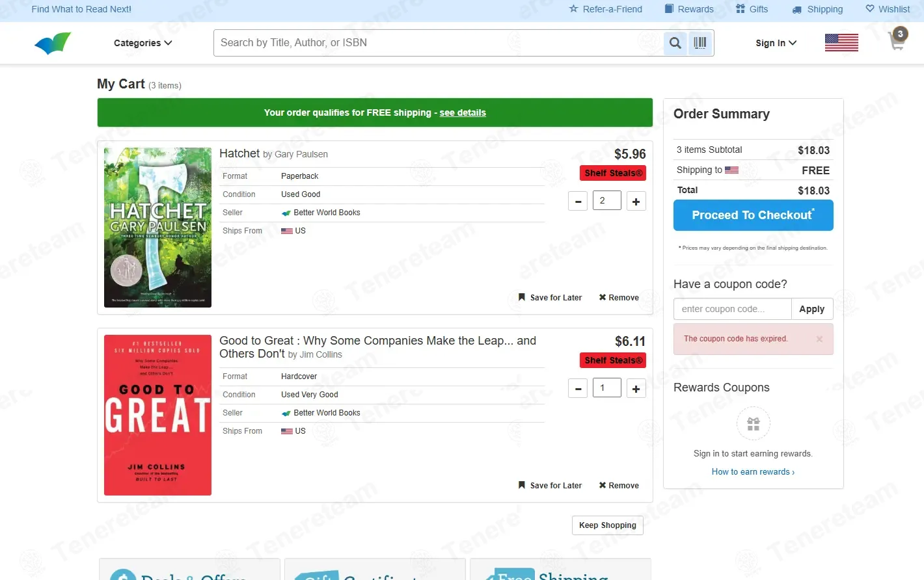Click Good to Great quantity field
Screen dimensions: 924x580
(607, 388)
